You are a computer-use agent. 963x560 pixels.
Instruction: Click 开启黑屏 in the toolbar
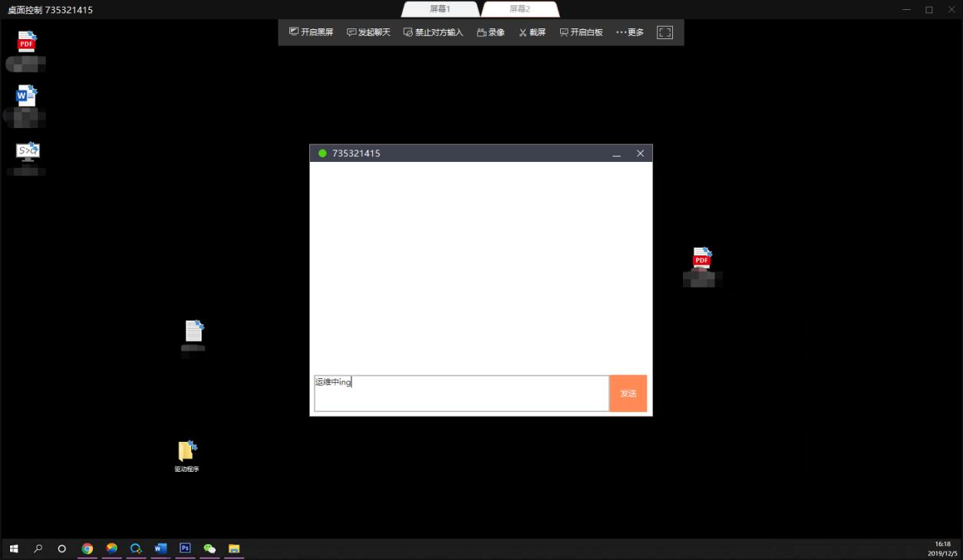coord(311,32)
